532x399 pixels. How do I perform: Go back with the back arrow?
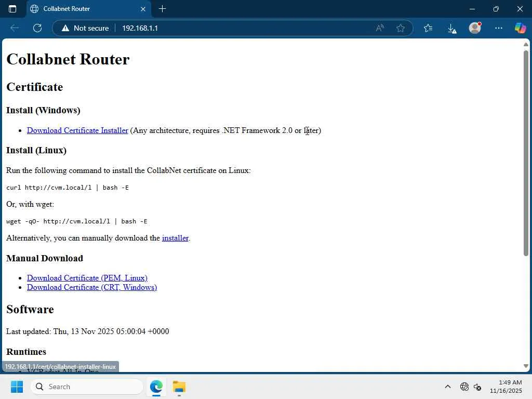click(14, 28)
